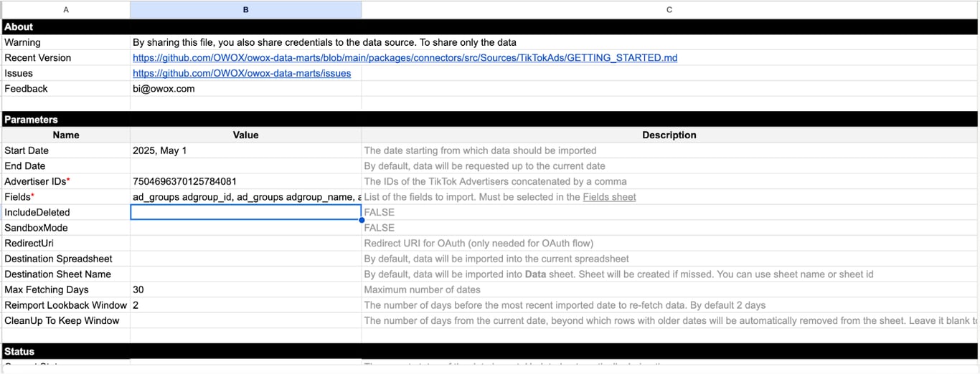The width and height of the screenshot is (980, 374).
Task: Open the owox-data-marts issues link
Action: [x=242, y=73]
